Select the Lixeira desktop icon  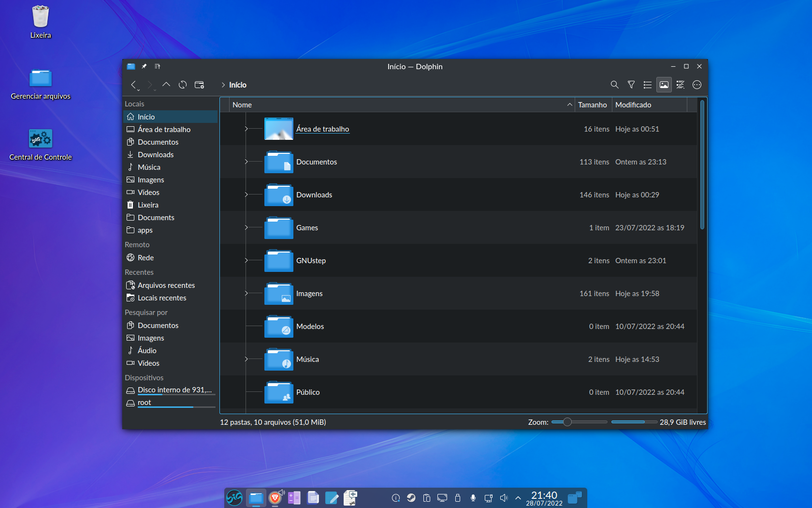[x=41, y=22]
